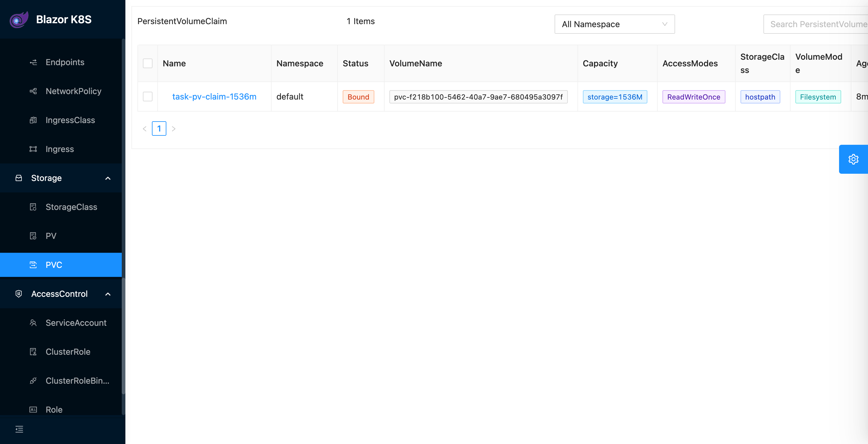Open the StorageClass menu item
868x444 pixels.
61,207
